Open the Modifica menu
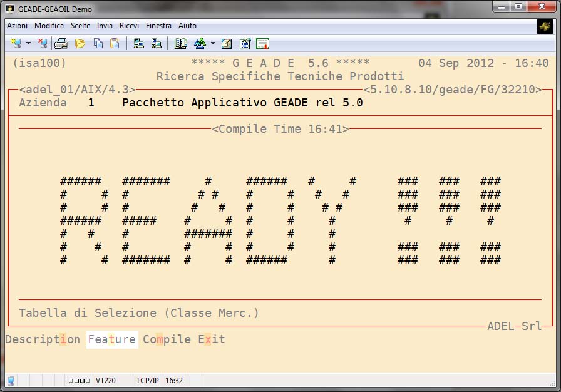This screenshot has height=392, width=561. coord(49,26)
